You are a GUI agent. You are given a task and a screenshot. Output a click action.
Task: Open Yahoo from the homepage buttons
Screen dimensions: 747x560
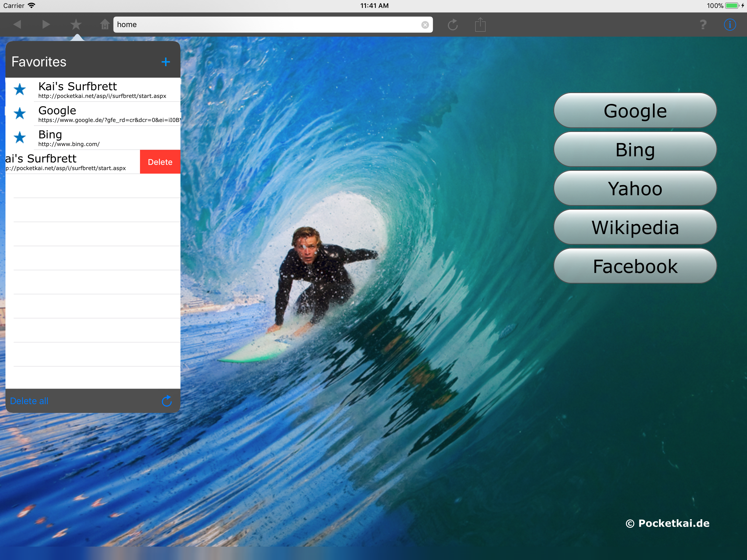pos(635,188)
